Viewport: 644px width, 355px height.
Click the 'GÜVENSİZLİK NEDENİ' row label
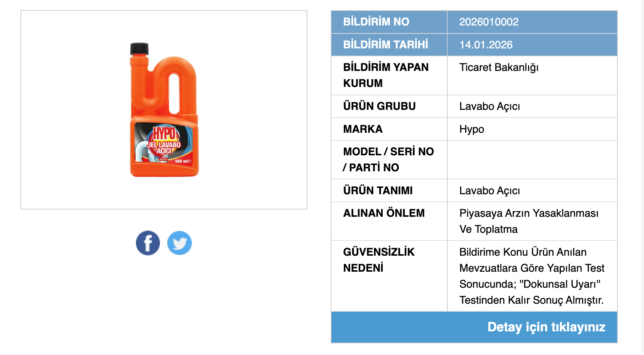tap(378, 260)
